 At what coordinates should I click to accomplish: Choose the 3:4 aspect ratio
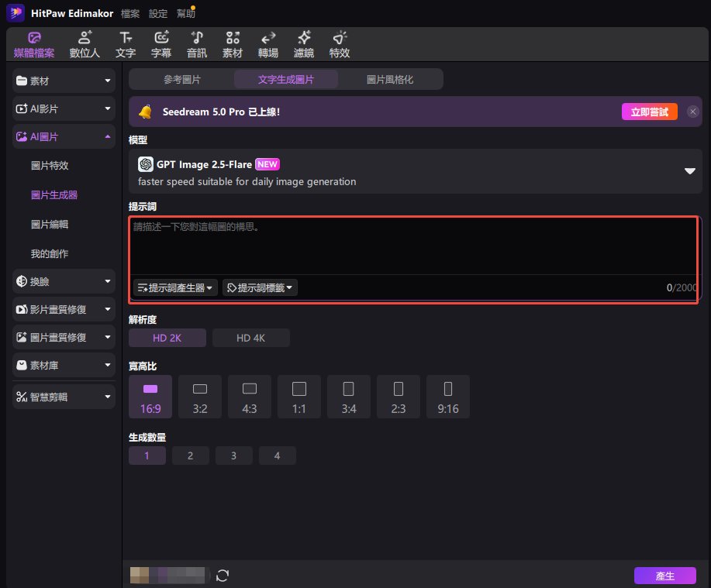point(349,397)
